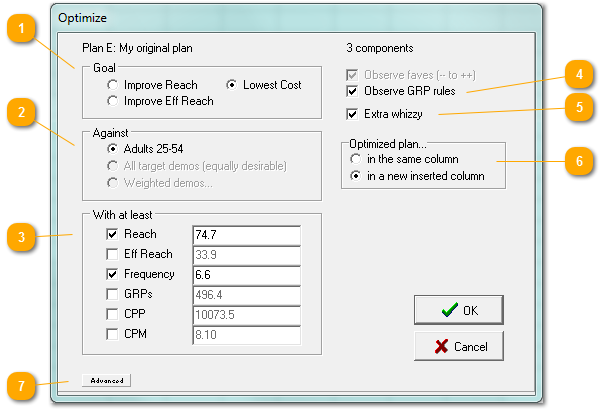This screenshot has width=604, height=411.
Task: Click the 3 components label
Action: (x=380, y=48)
